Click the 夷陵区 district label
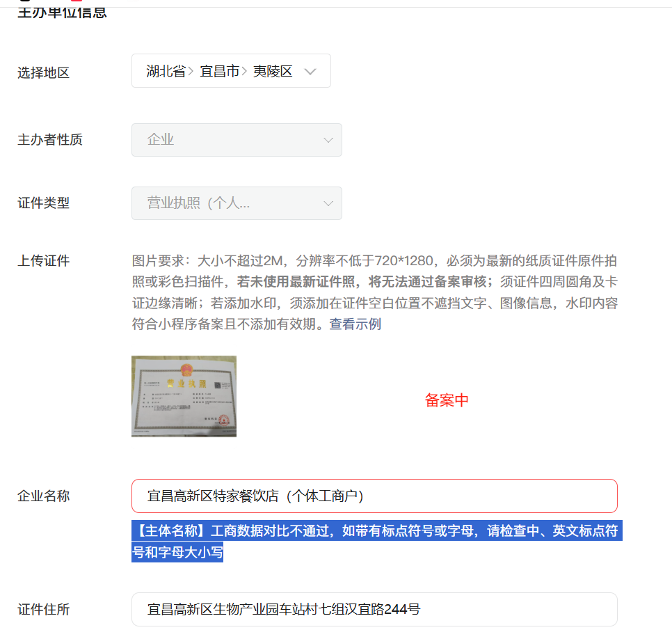672x639 pixels. tap(273, 70)
